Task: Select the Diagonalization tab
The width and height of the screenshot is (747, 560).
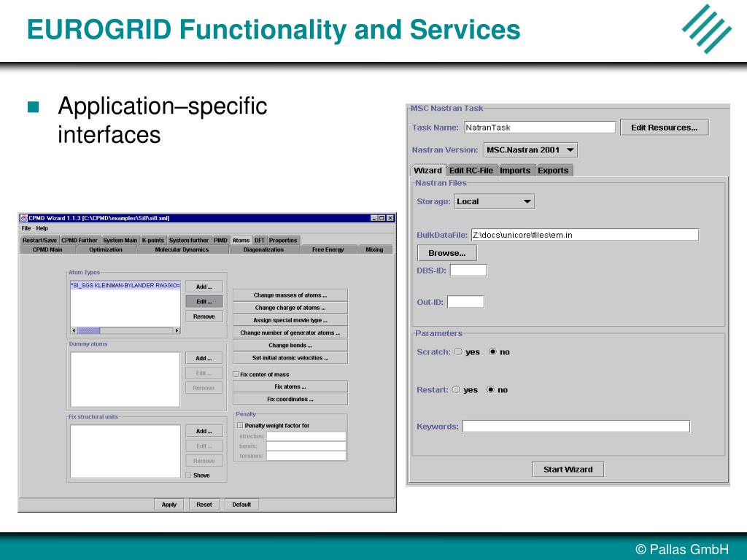Action: (x=263, y=249)
